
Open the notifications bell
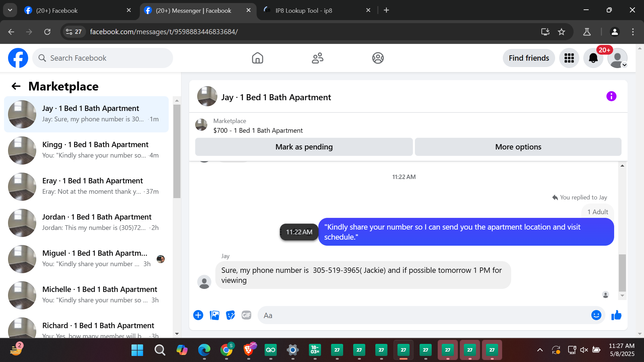tap(593, 58)
